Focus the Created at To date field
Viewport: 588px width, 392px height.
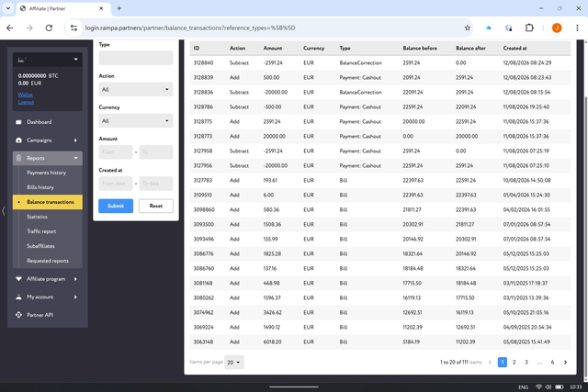pyautogui.click(x=156, y=184)
